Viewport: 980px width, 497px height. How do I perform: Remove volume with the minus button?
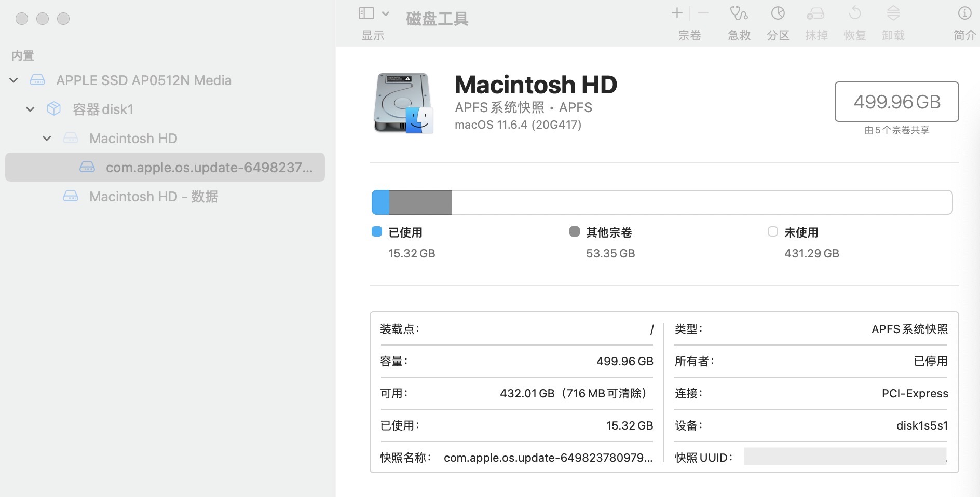(703, 13)
